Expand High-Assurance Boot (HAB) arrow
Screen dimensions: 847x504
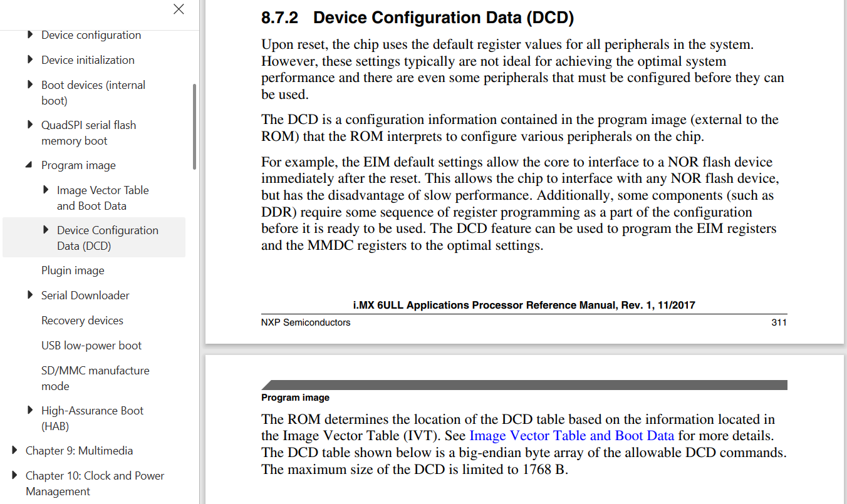tap(30, 411)
